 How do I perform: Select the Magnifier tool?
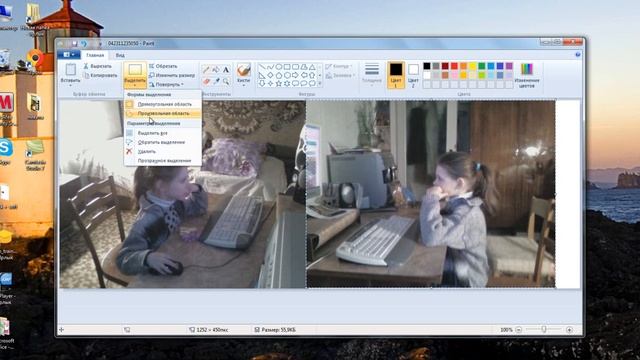226,81
